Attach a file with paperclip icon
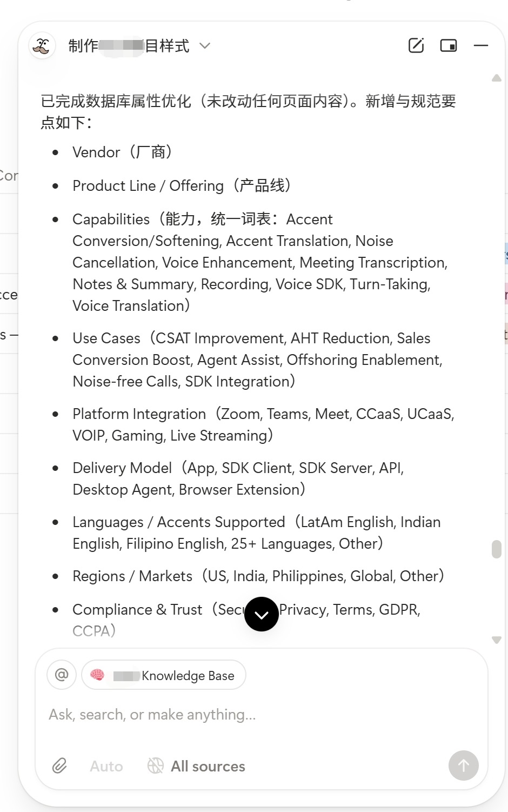The width and height of the screenshot is (508, 812). tap(59, 766)
